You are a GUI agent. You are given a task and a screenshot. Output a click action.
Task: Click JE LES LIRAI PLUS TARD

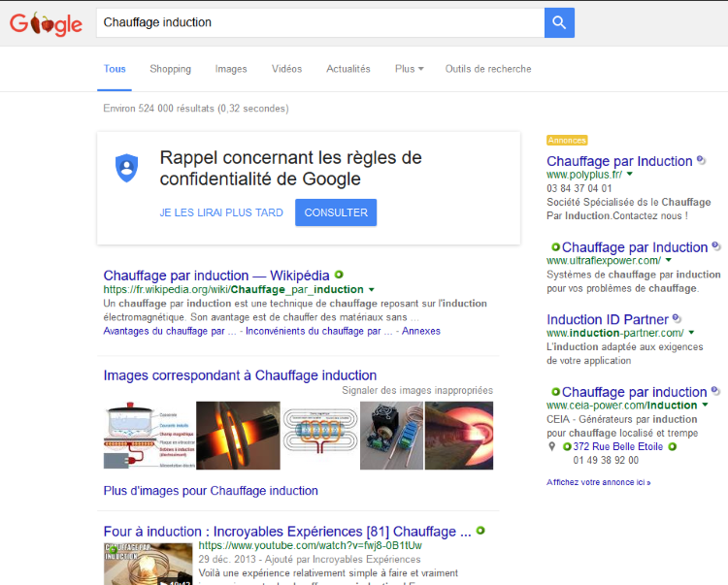[221, 212]
